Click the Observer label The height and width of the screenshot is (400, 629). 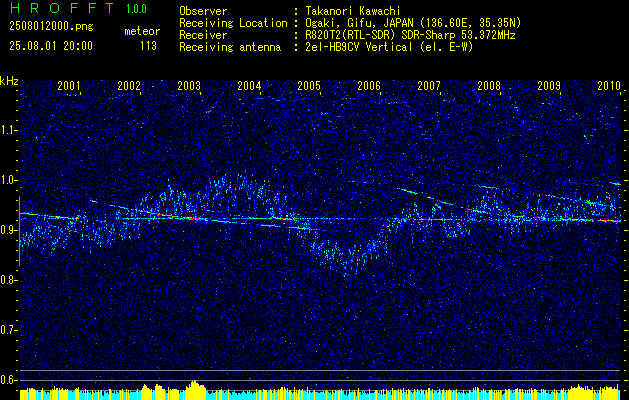pos(203,11)
